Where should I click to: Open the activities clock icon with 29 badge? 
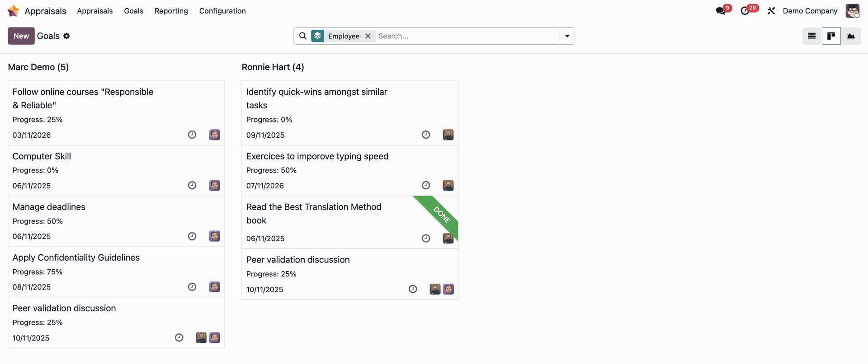point(745,11)
